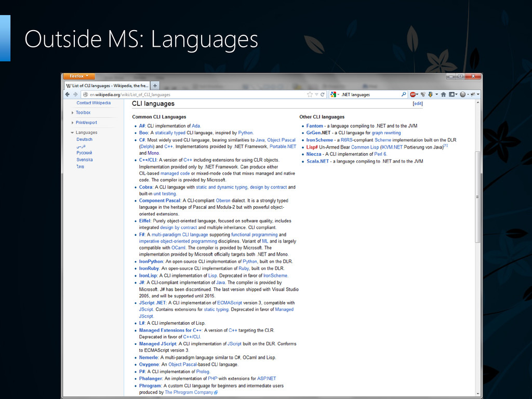Click the rightmost add-on icon in the toolbar

pos(473,95)
